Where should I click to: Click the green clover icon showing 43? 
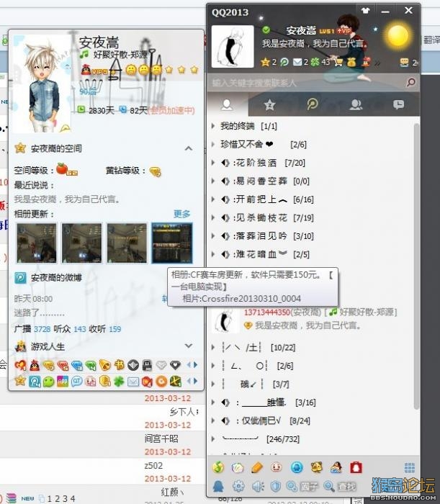(x=315, y=62)
